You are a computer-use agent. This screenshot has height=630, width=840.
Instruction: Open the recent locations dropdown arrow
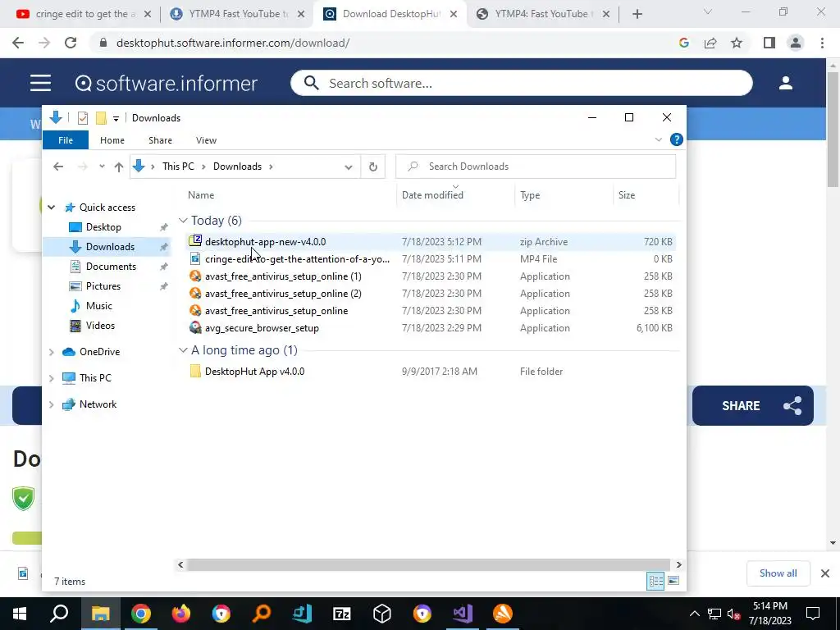tap(102, 167)
